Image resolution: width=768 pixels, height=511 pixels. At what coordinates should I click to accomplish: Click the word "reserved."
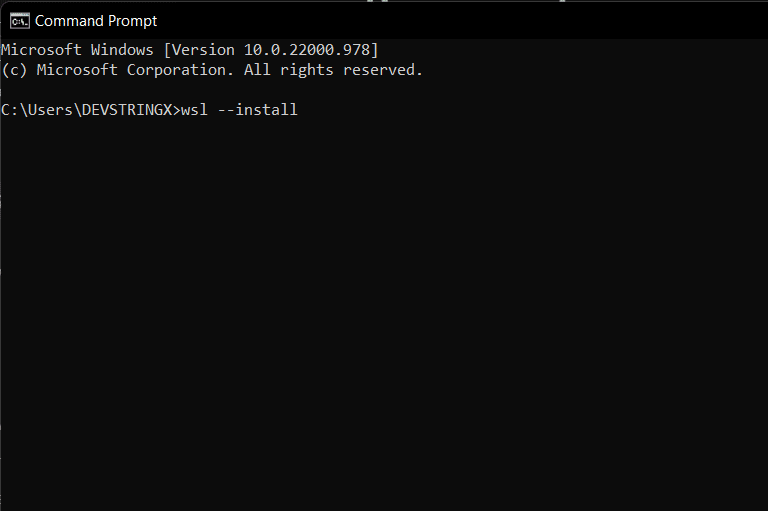(383, 70)
